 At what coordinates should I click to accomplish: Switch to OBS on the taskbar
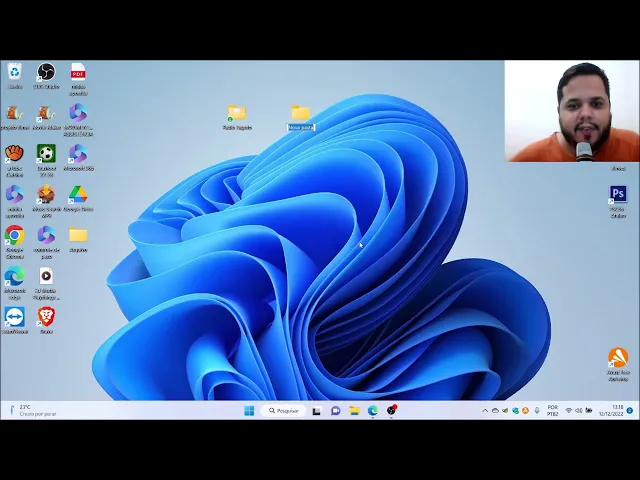391,410
